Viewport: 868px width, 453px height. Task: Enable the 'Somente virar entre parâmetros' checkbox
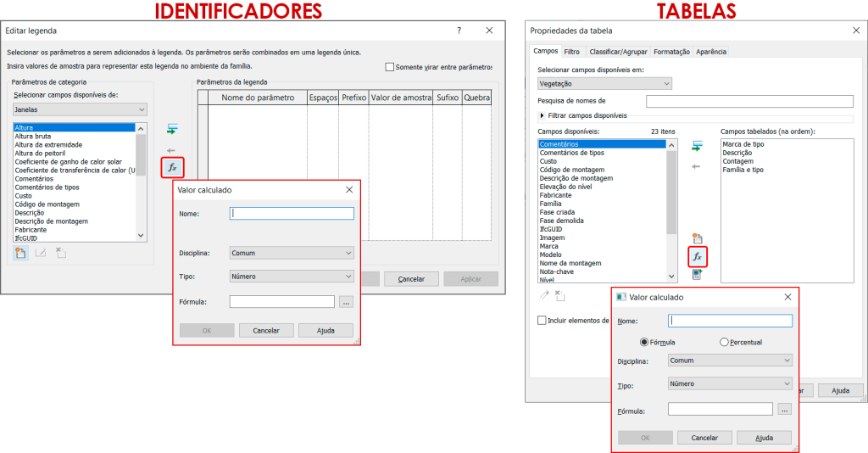pyautogui.click(x=390, y=67)
